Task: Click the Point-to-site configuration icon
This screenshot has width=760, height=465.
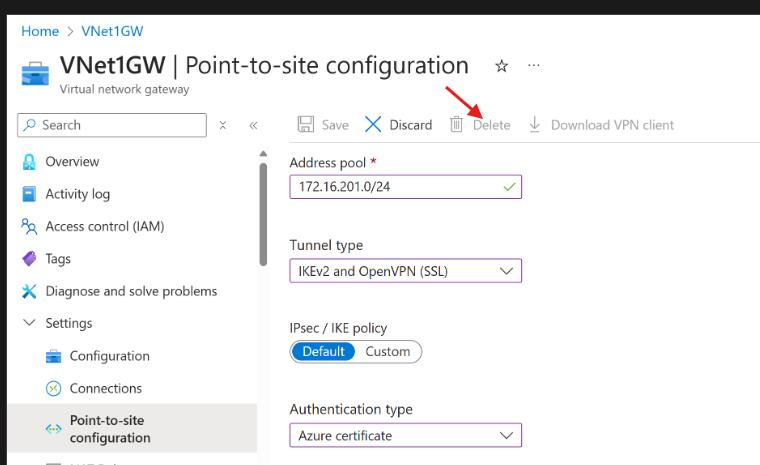Action: tap(53, 429)
